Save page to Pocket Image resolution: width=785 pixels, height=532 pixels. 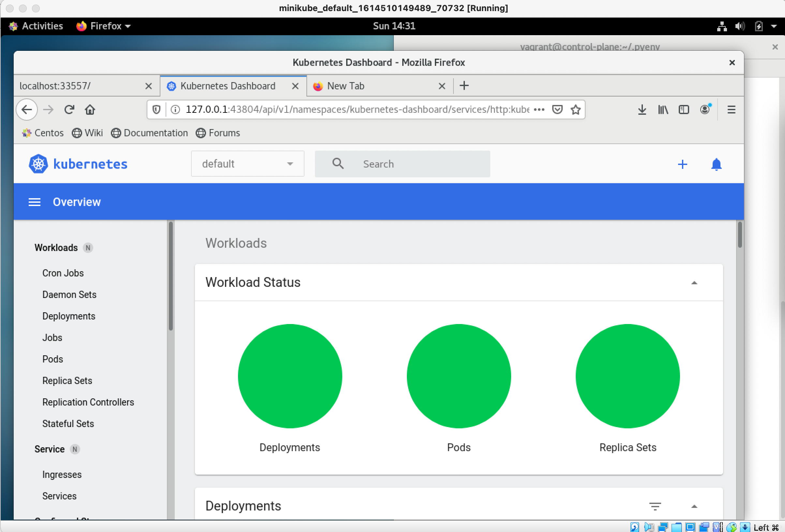pos(557,110)
